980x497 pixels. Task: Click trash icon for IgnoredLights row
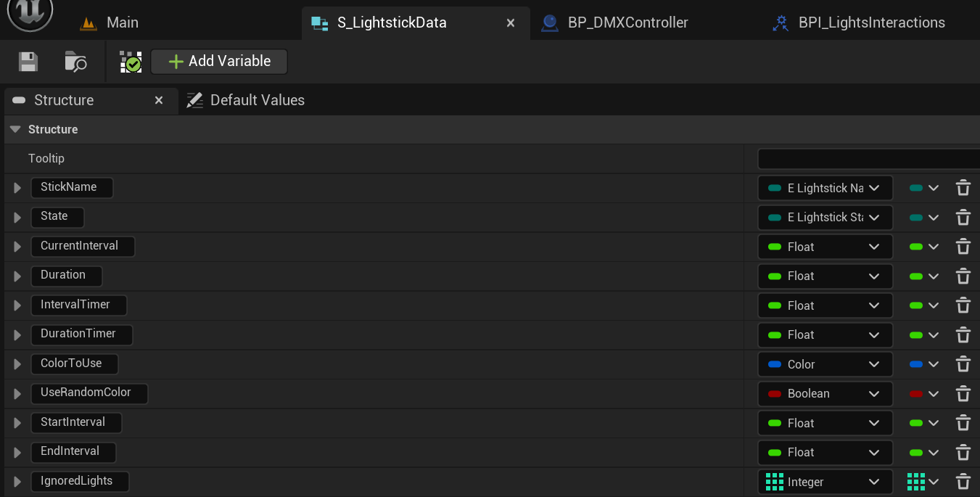coord(963,482)
